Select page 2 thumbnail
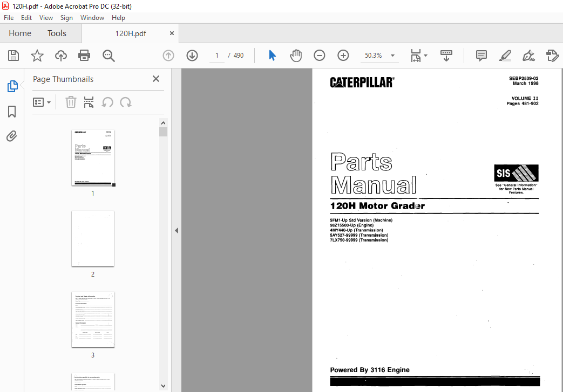The height and width of the screenshot is (392, 563). pyautogui.click(x=93, y=239)
